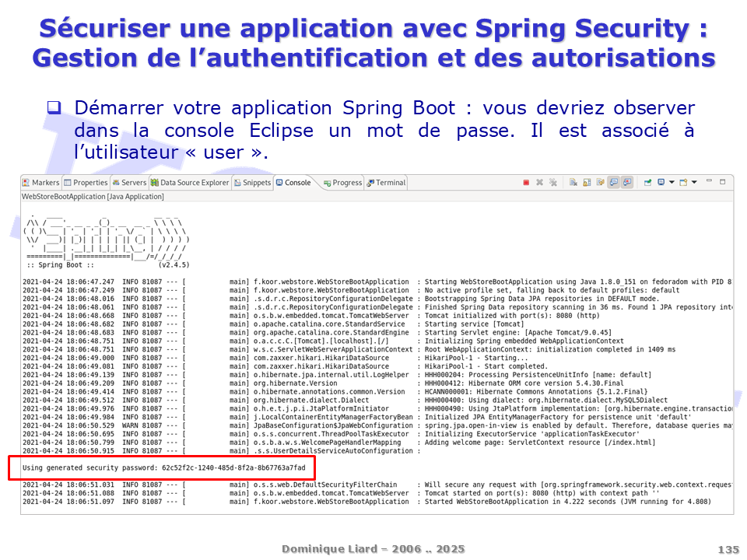
Task: Click the Open Console icon
Action: (x=682, y=183)
